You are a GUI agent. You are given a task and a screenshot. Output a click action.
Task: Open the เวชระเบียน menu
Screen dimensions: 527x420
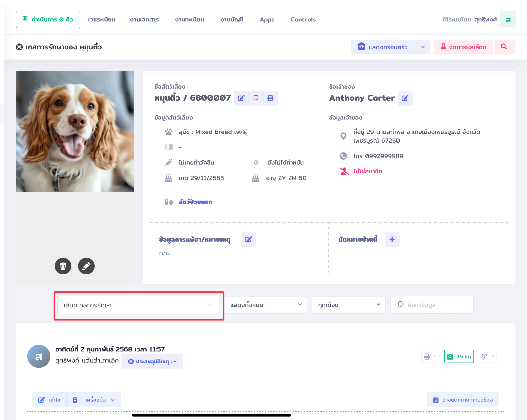(101, 20)
